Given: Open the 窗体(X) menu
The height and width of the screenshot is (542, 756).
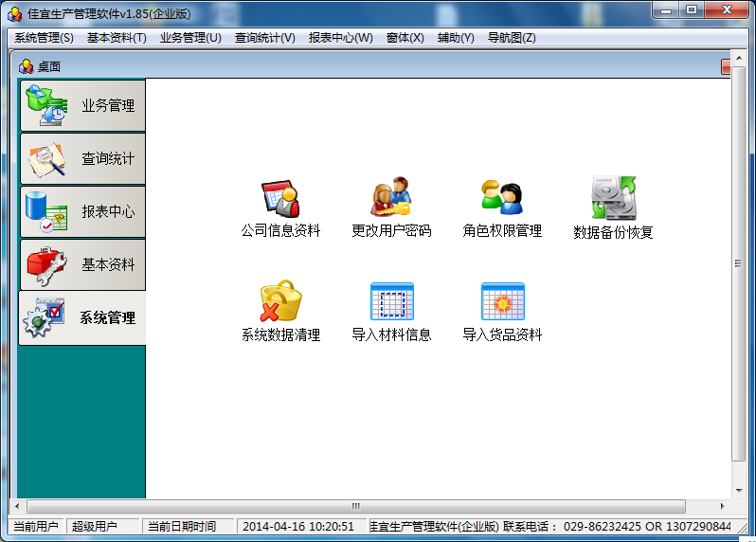Looking at the screenshot, I should (x=405, y=38).
